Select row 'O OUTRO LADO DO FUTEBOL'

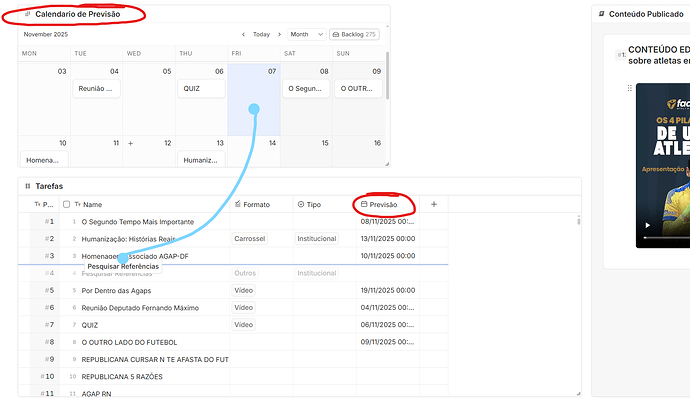point(129,342)
